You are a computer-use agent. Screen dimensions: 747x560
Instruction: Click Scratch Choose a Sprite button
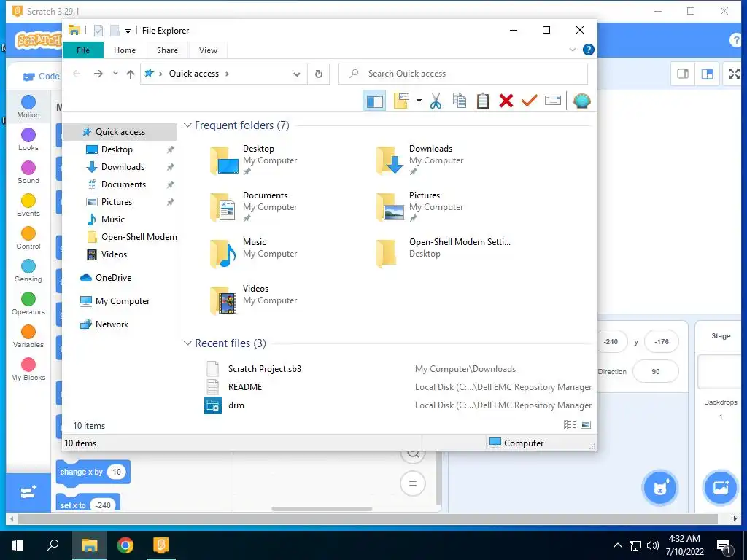click(659, 487)
